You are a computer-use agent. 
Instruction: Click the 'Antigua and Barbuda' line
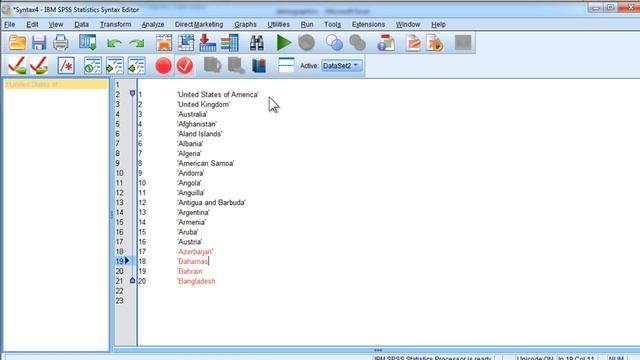point(211,202)
